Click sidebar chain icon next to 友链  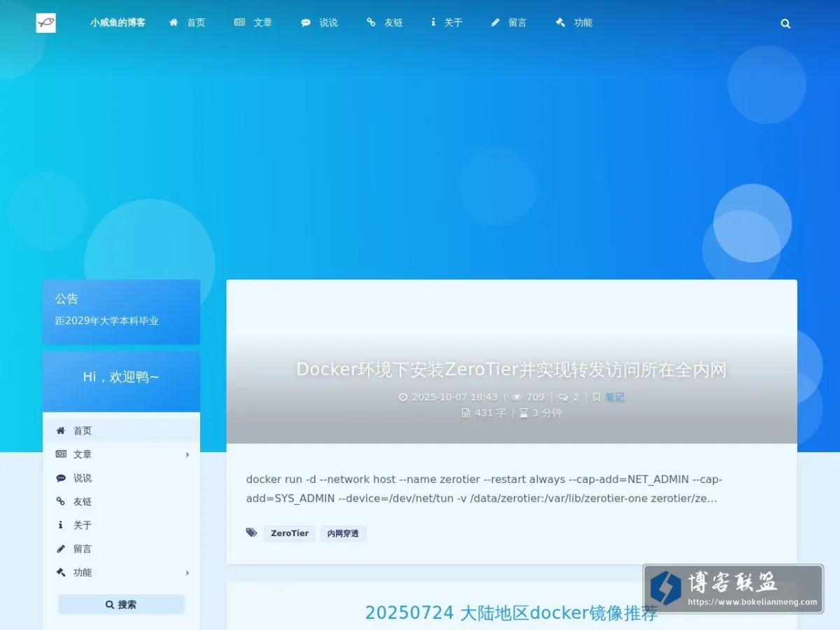(x=61, y=501)
